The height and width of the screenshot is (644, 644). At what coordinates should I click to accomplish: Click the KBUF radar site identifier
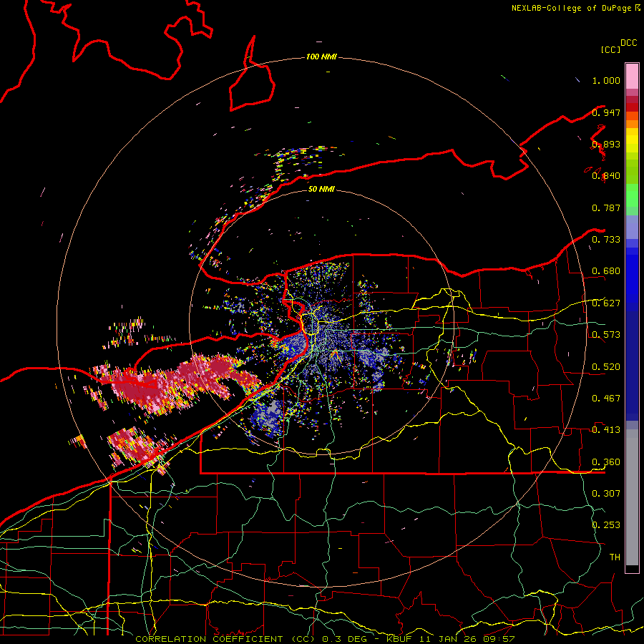(x=399, y=639)
